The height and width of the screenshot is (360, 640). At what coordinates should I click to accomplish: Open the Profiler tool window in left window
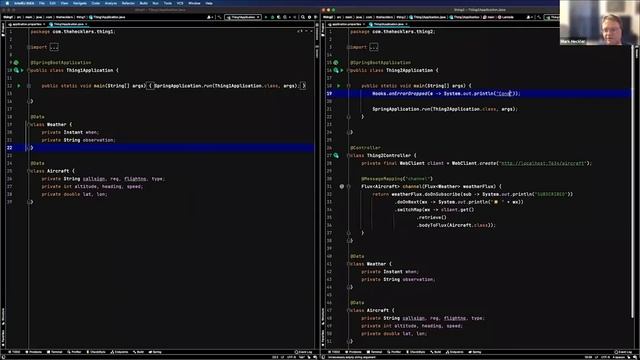[75, 352]
